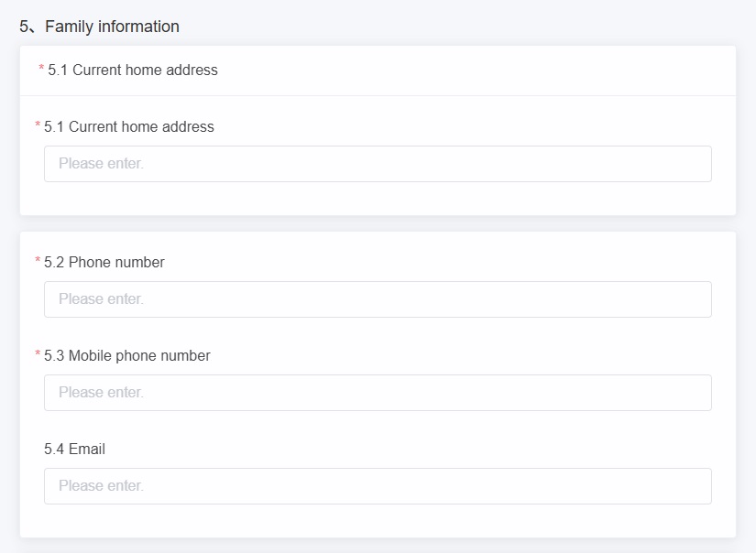Click the '5.3 Mobile phone number' label

(x=127, y=355)
